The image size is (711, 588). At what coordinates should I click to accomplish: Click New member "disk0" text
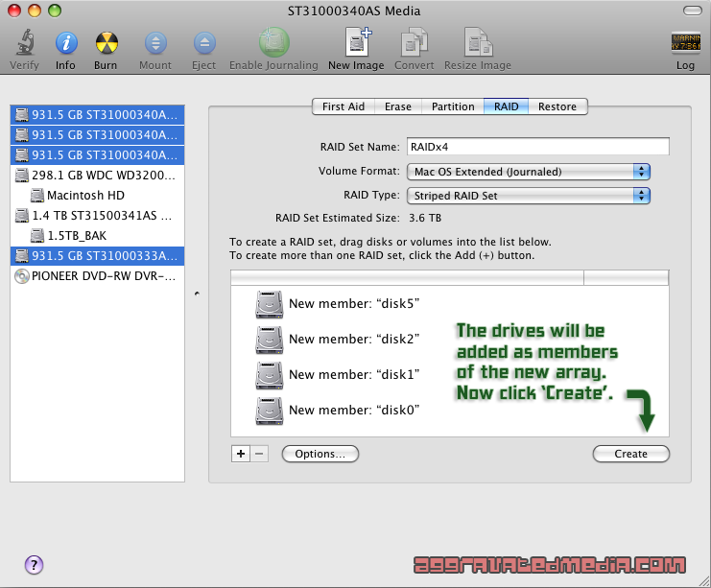(354, 411)
